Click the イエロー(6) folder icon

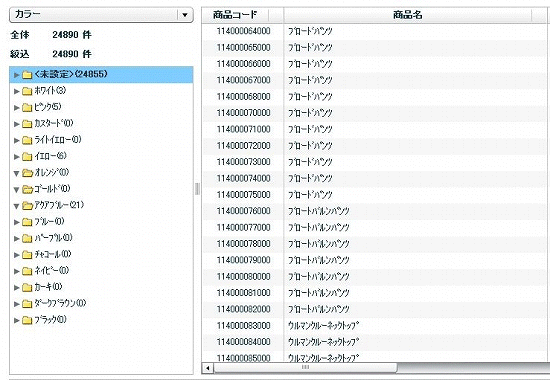[27, 156]
